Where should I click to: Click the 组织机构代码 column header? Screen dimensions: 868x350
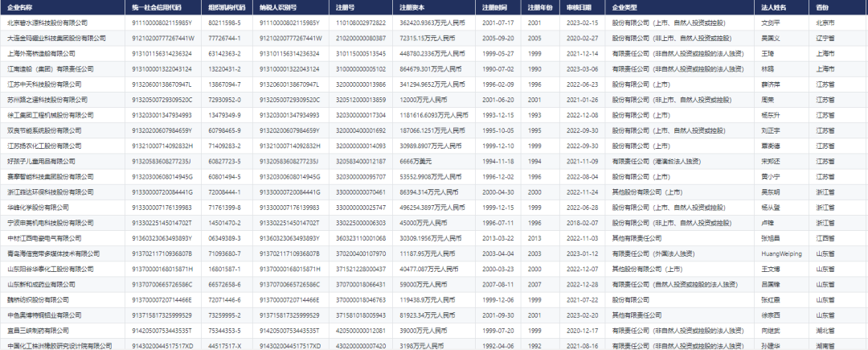tap(227, 8)
